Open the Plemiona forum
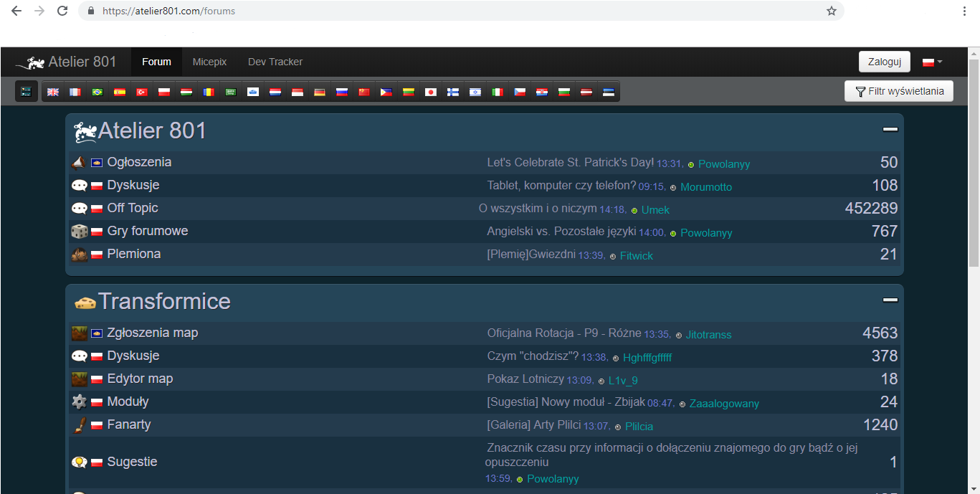This screenshot has width=980, height=494. click(x=134, y=255)
